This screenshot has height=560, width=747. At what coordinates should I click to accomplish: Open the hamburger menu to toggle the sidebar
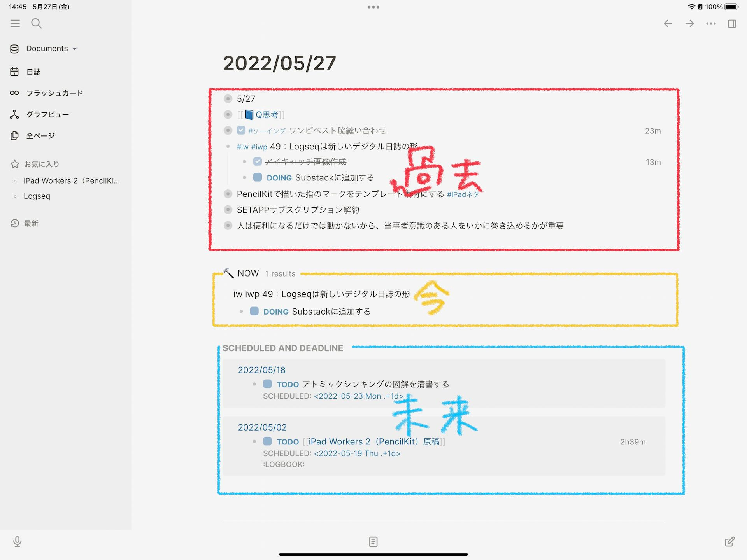tap(15, 23)
